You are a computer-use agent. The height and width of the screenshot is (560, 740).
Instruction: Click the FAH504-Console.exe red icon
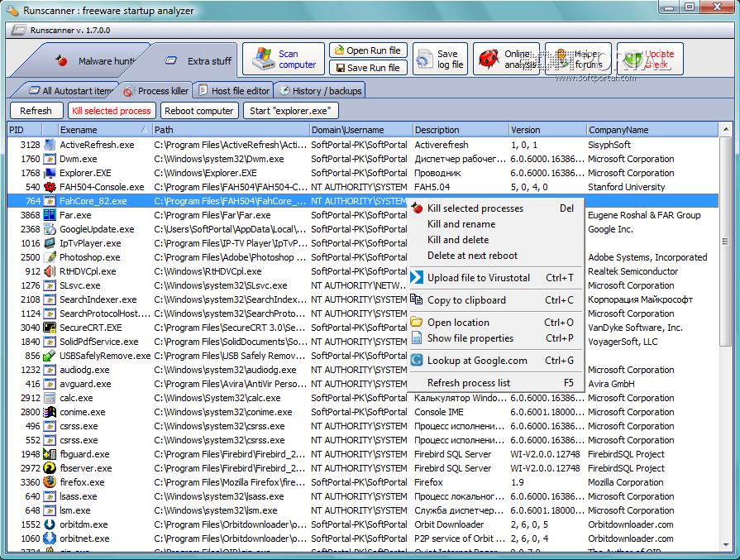pyautogui.click(x=50, y=187)
